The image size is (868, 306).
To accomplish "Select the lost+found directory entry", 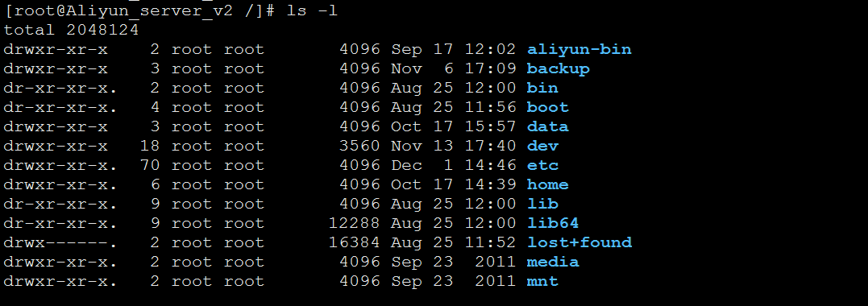I will coord(579,243).
